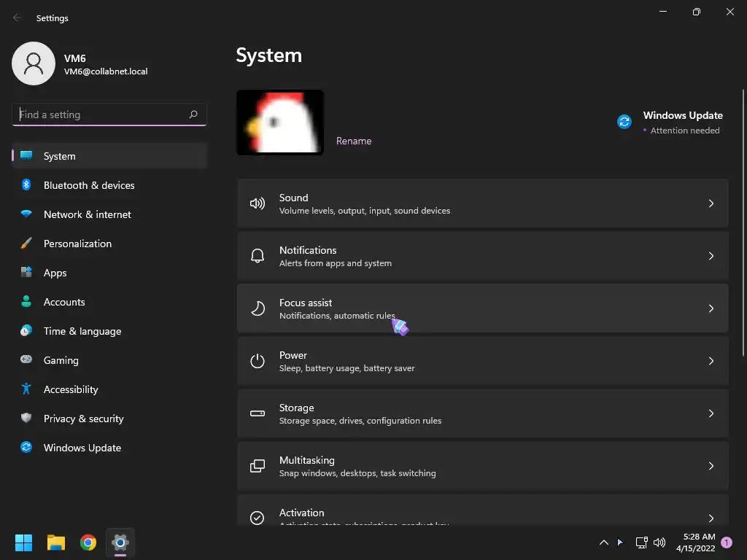Click the Sound speaker icon
The width and height of the screenshot is (747, 560).
258,204
